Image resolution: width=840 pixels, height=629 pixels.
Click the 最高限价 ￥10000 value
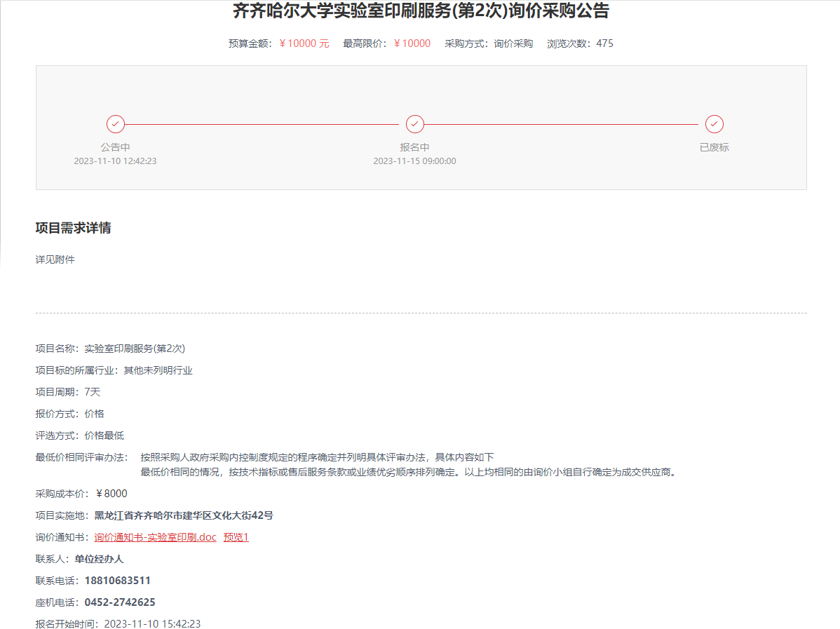click(412, 43)
